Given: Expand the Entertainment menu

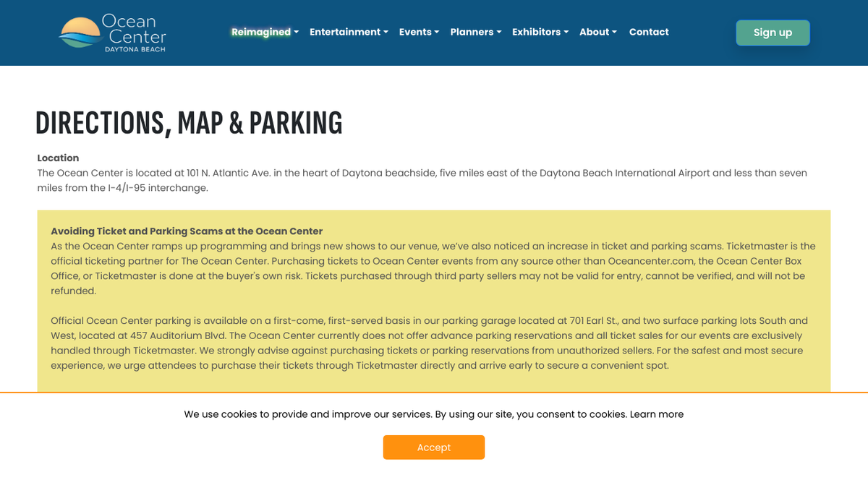Looking at the screenshot, I should click(x=349, y=32).
